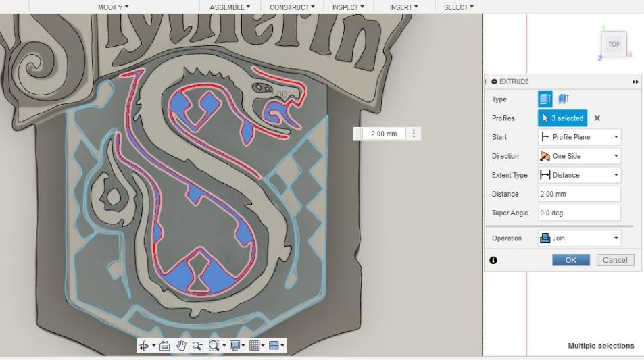Click the '3 selected' profiles button
Viewport: 644px width, 360px height.
563,118
